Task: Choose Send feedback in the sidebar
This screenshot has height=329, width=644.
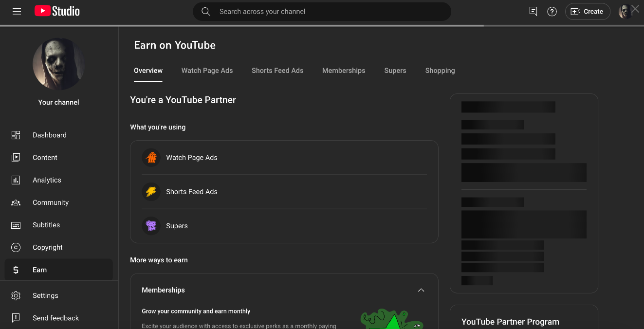Action: point(59,318)
